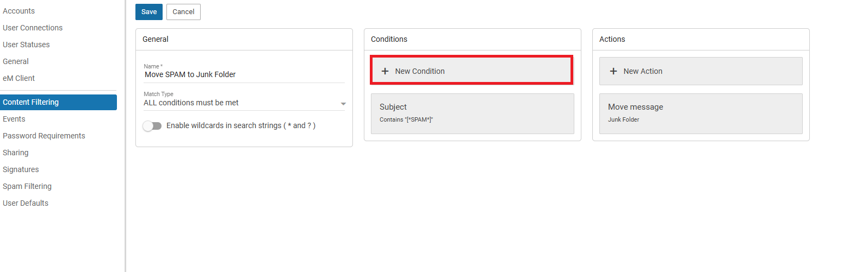Select General in the sidebar
Image resolution: width=868 pixels, height=272 pixels.
click(x=16, y=61)
